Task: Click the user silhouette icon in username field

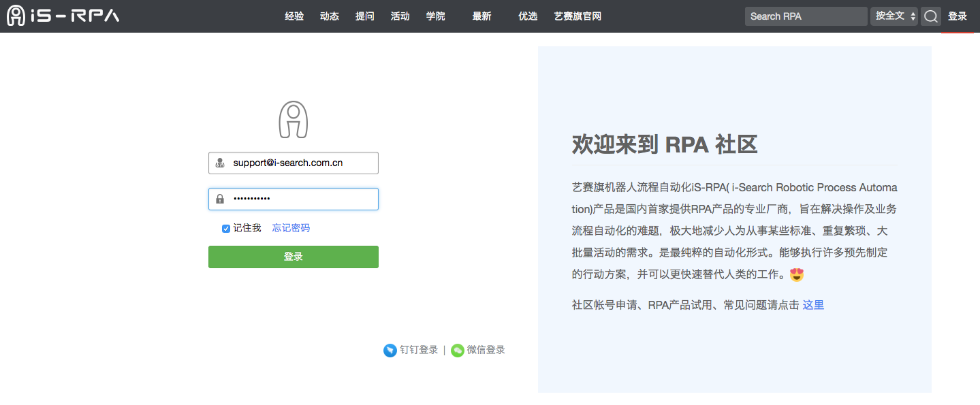Action: tap(219, 163)
